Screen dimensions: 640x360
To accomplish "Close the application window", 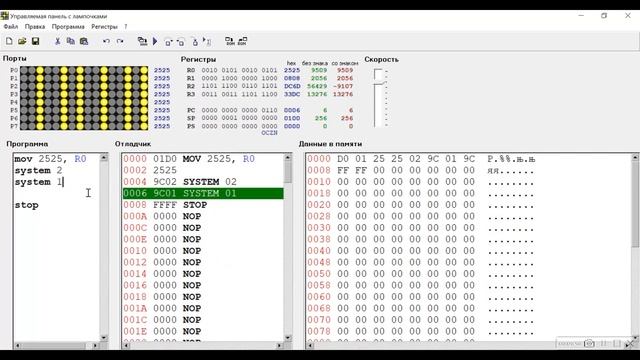I will point(628,16).
